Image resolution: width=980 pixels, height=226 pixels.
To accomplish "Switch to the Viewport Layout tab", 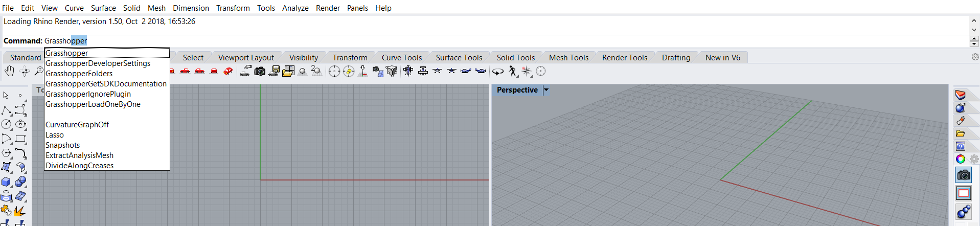I will (246, 57).
